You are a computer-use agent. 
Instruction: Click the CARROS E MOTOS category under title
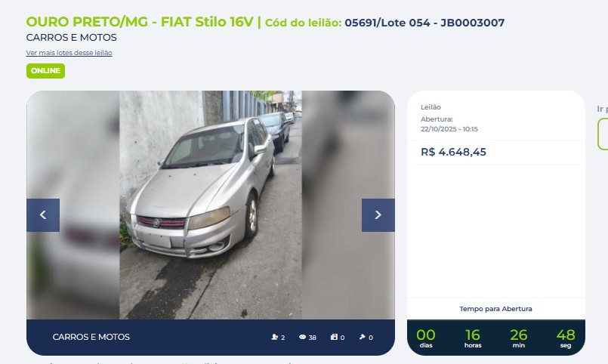pos(71,38)
